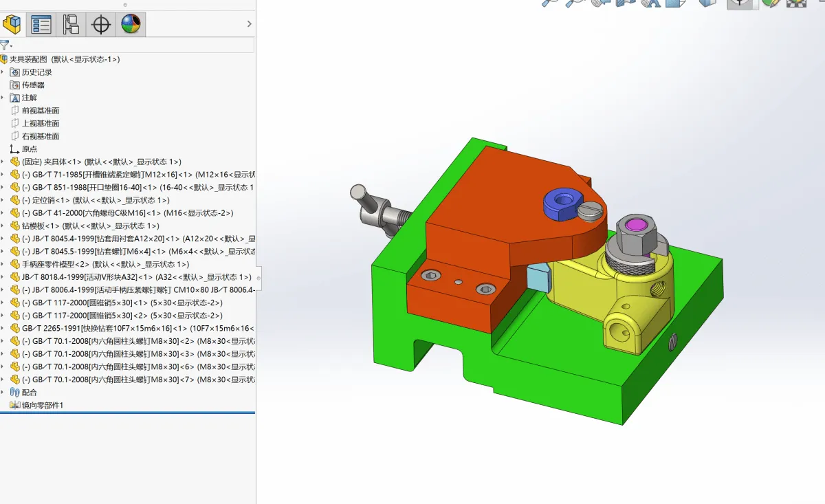Select the 注解 annotations item
The width and height of the screenshot is (825, 504).
32,98
